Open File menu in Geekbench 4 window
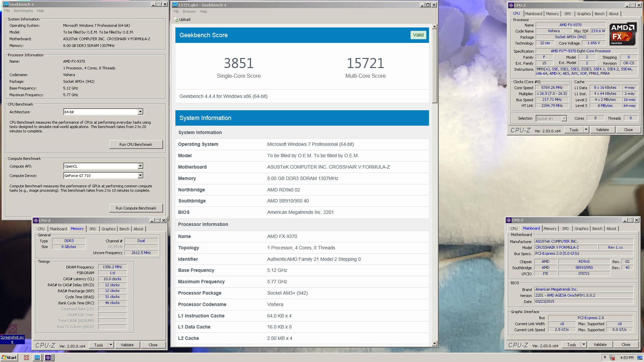644x362 pixels. pyautogui.click(x=7, y=11)
